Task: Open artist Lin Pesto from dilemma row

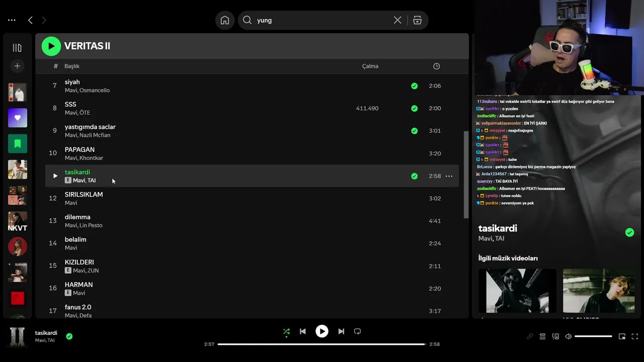Action: pos(91,225)
